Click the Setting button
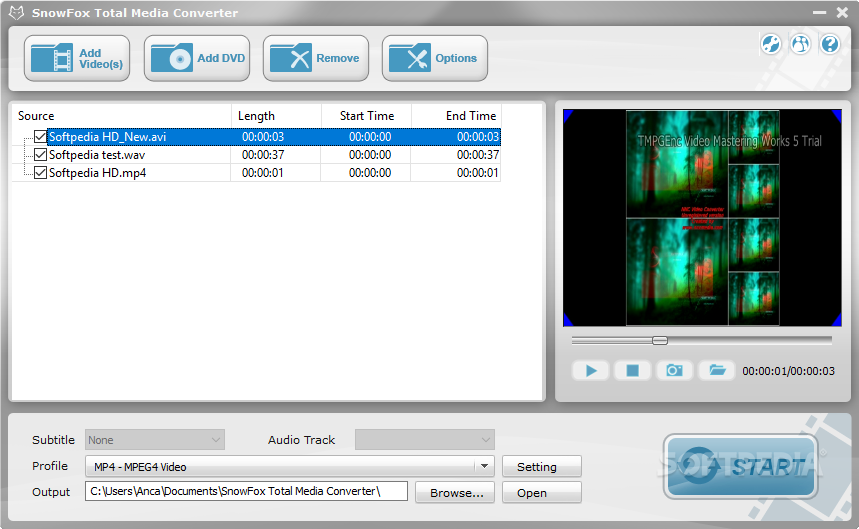The height and width of the screenshot is (529, 859). 541,467
